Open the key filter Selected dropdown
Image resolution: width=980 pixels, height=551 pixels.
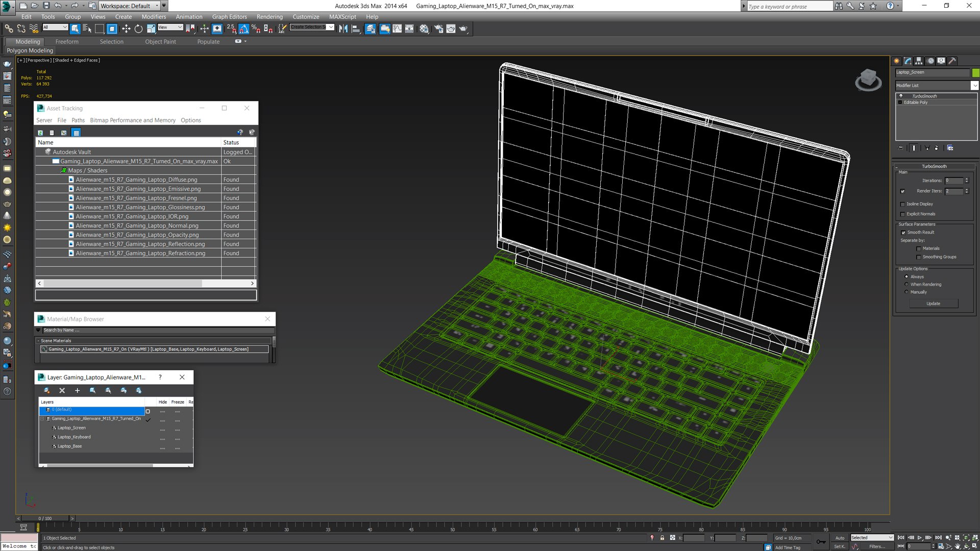point(872,538)
